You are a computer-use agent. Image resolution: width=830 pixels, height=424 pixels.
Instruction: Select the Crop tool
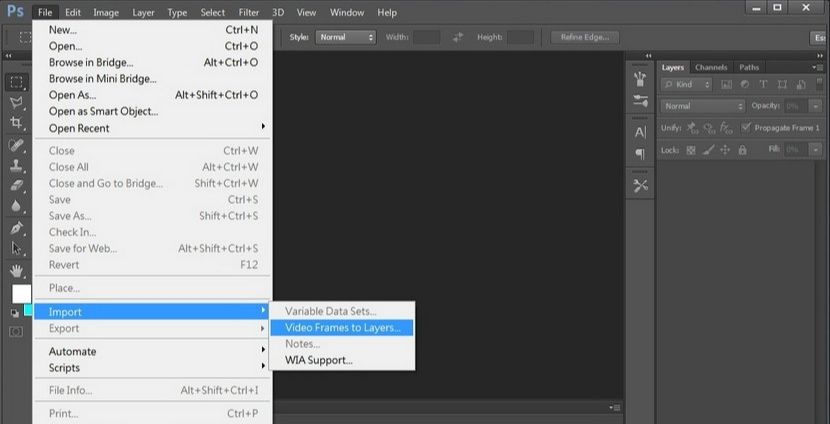coord(16,123)
